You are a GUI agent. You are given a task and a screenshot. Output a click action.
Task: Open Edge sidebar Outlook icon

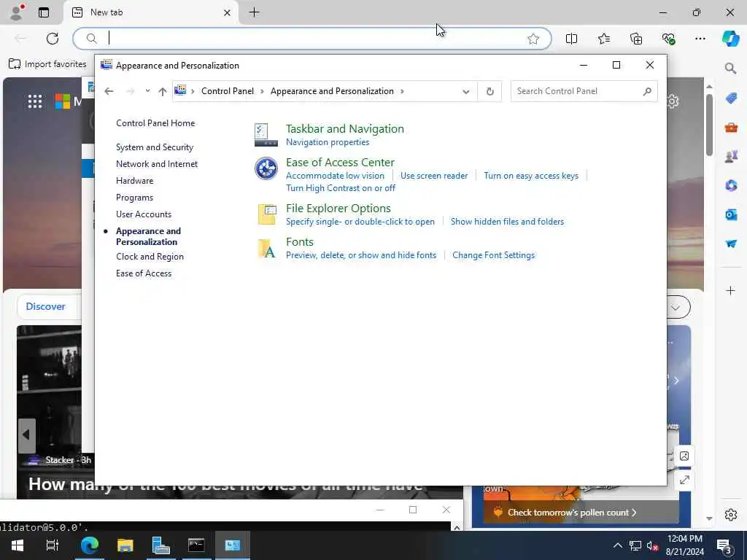click(x=731, y=215)
